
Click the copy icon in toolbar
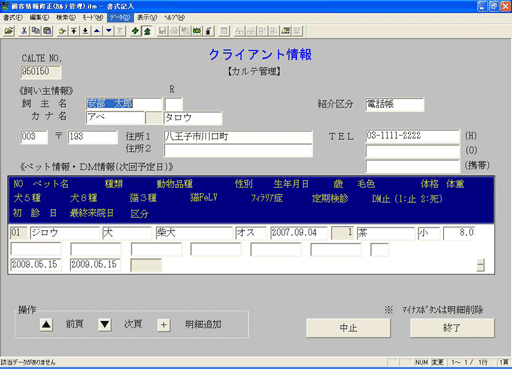pos(36,31)
